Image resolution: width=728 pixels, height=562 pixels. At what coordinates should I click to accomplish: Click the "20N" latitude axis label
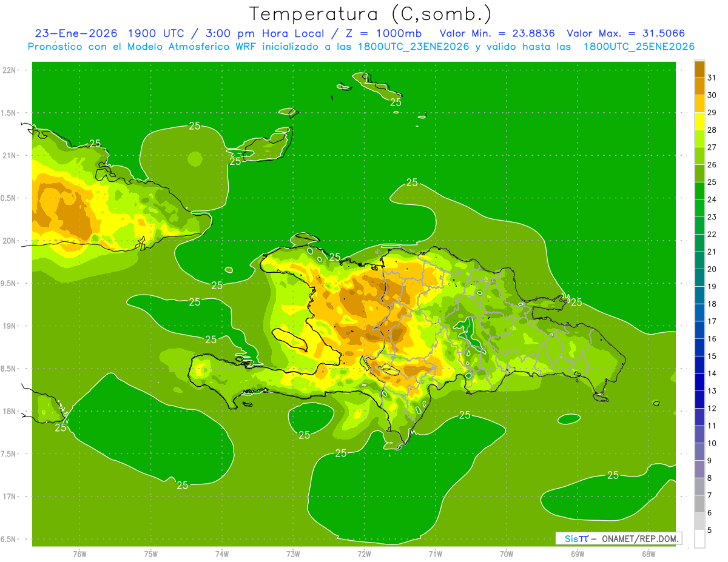(10, 241)
